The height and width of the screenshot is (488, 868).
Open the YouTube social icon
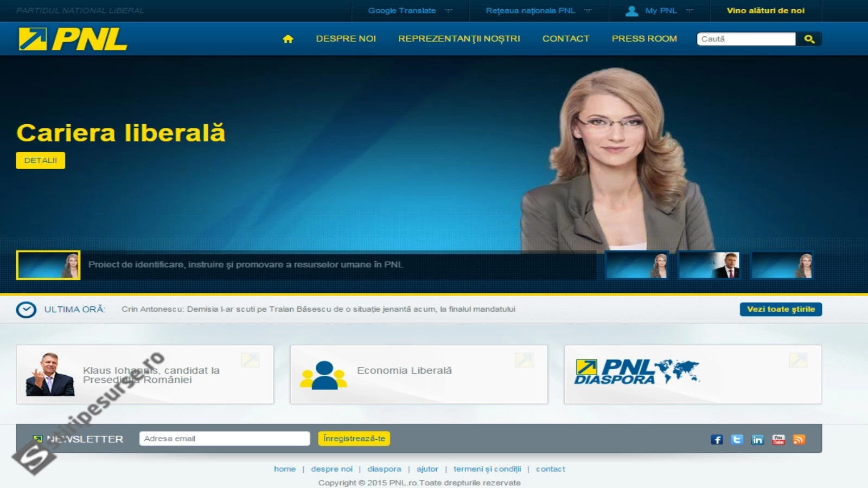(778, 440)
